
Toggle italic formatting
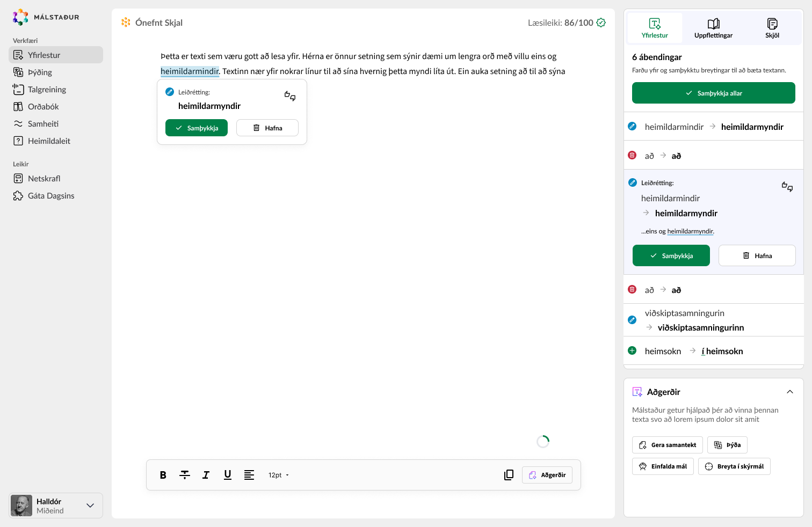pyautogui.click(x=206, y=475)
